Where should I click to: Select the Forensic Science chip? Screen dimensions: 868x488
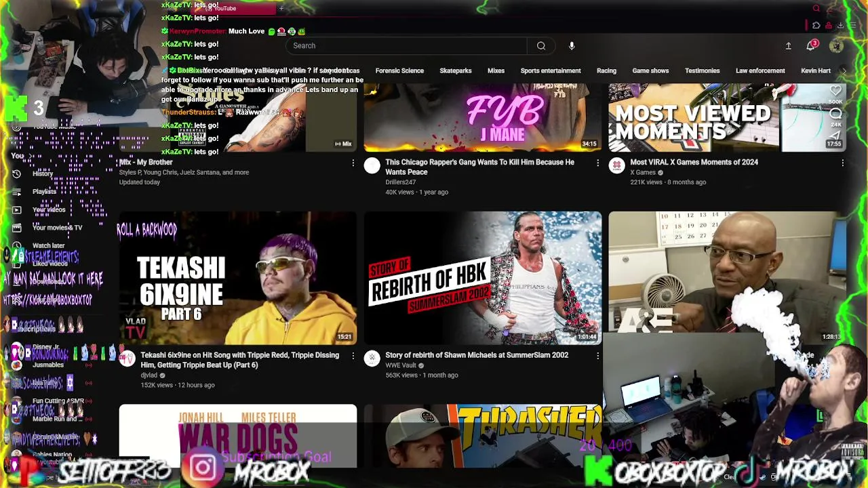coord(399,70)
